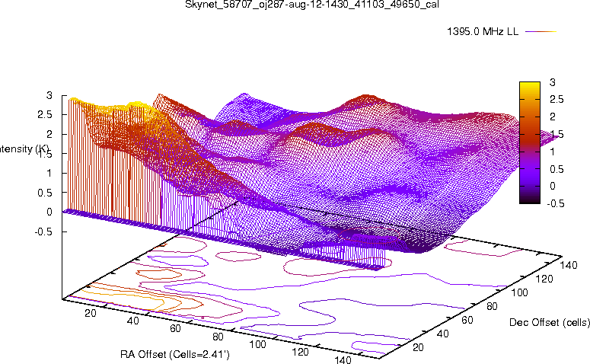Screen dimensions: 590x364
Task: Pick the value 3 on the color bar scale
Action: [553, 82]
